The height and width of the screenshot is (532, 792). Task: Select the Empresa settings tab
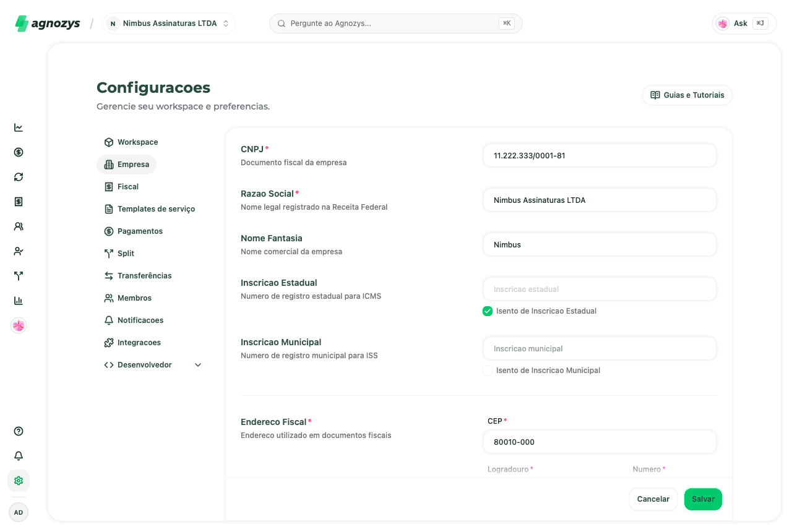tap(127, 165)
